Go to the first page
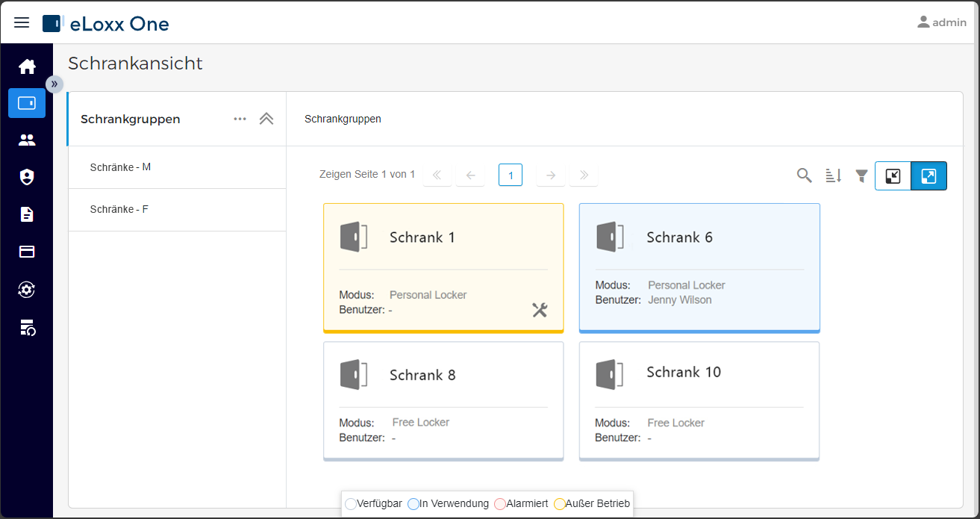The image size is (980, 519). (437, 175)
